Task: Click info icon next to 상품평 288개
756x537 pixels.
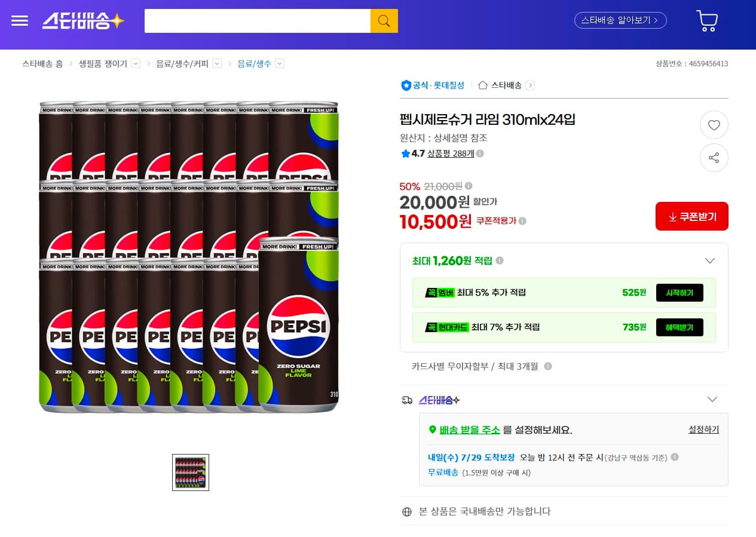Action: (x=480, y=154)
